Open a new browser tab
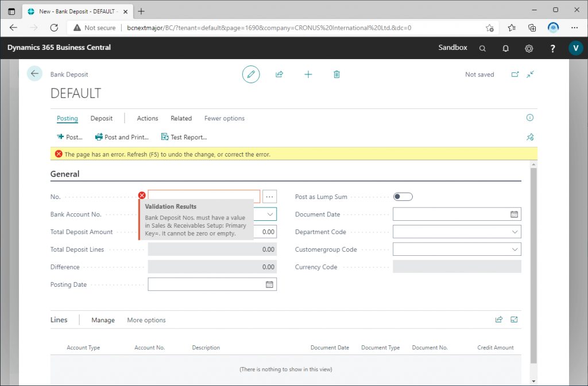Viewport: 588px width, 386px height. coord(141,11)
